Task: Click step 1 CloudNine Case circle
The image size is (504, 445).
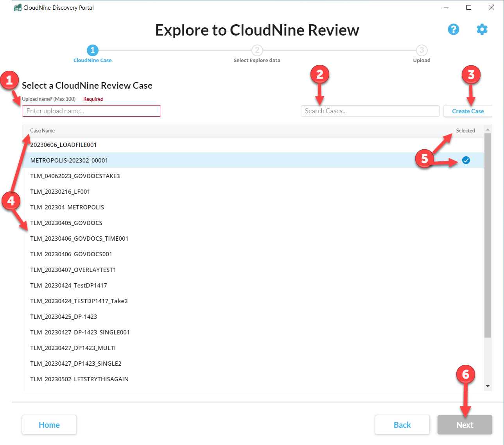Action: [x=93, y=50]
